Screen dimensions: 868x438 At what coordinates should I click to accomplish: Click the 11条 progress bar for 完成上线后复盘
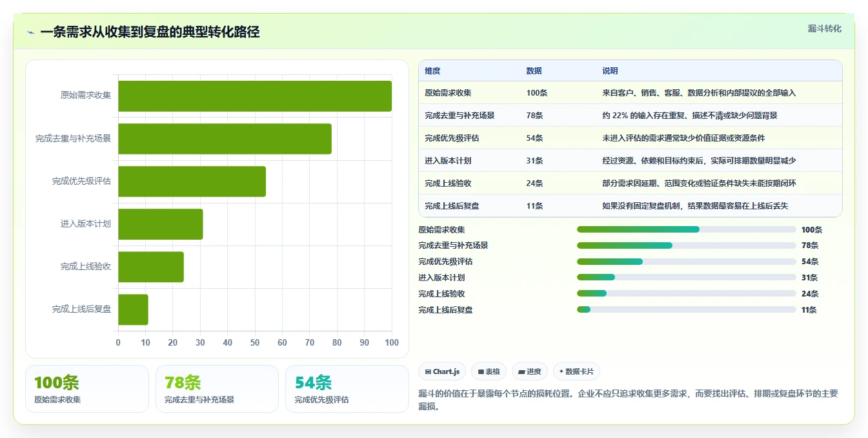(x=686, y=310)
